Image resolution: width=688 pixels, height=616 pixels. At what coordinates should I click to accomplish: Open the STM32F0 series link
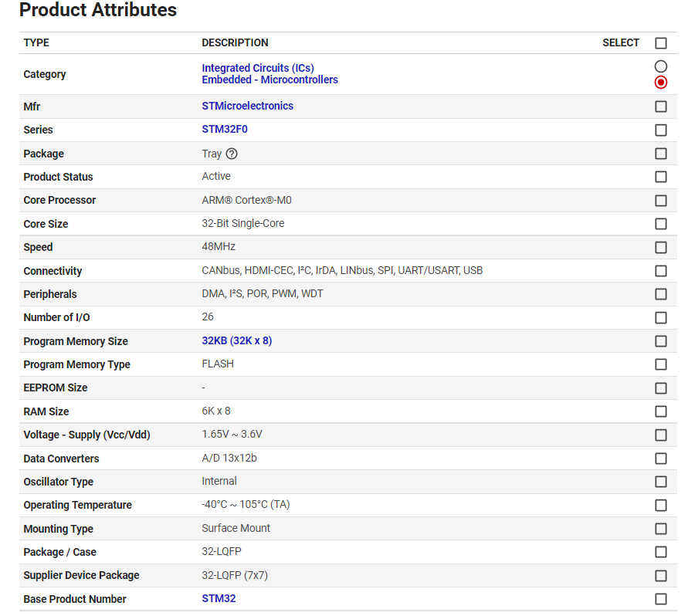coord(225,129)
